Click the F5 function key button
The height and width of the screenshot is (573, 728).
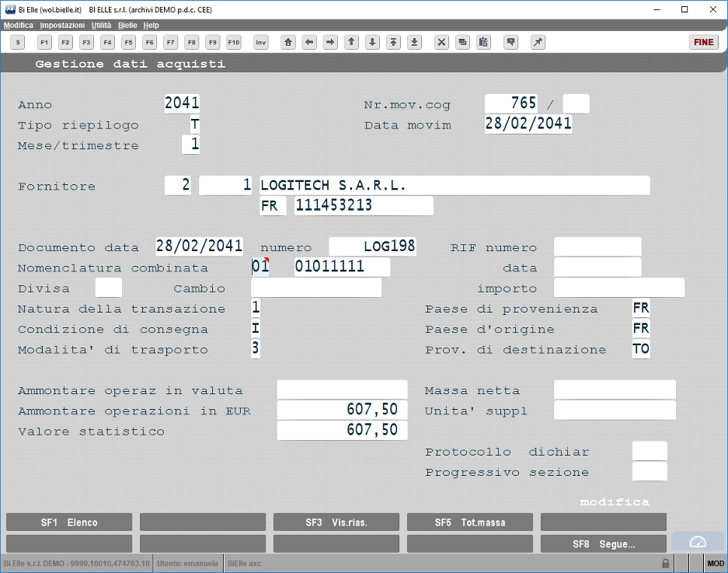pyautogui.click(x=129, y=42)
